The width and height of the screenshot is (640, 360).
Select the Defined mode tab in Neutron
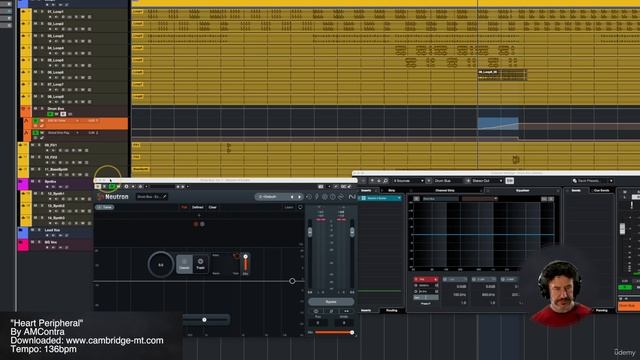pos(198,207)
